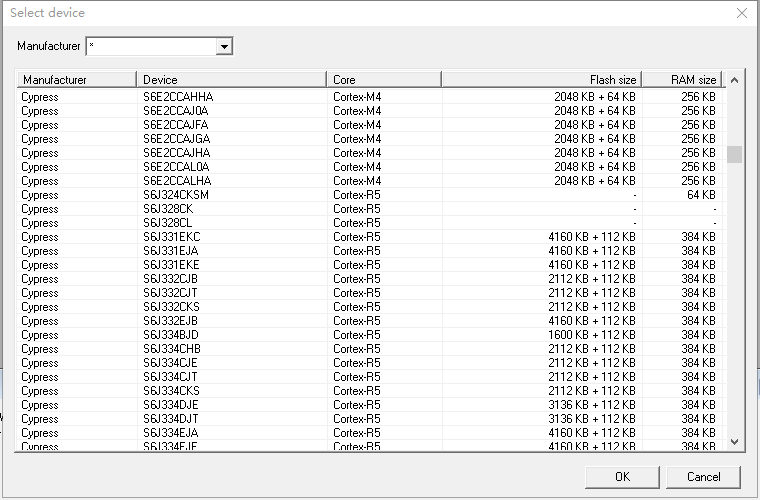The height and width of the screenshot is (500, 760).
Task: Select device S6J332CJT
Action: (x=170, y=294)
